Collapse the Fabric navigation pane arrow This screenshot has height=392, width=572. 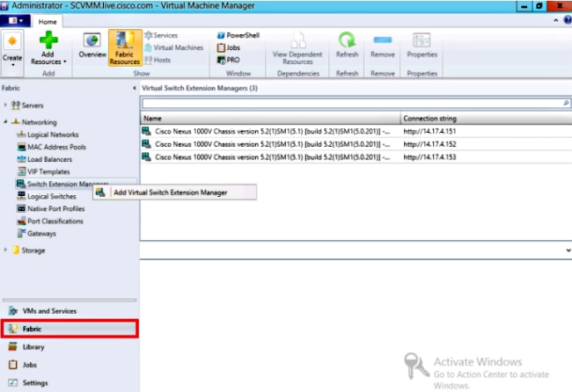(135, 88)
